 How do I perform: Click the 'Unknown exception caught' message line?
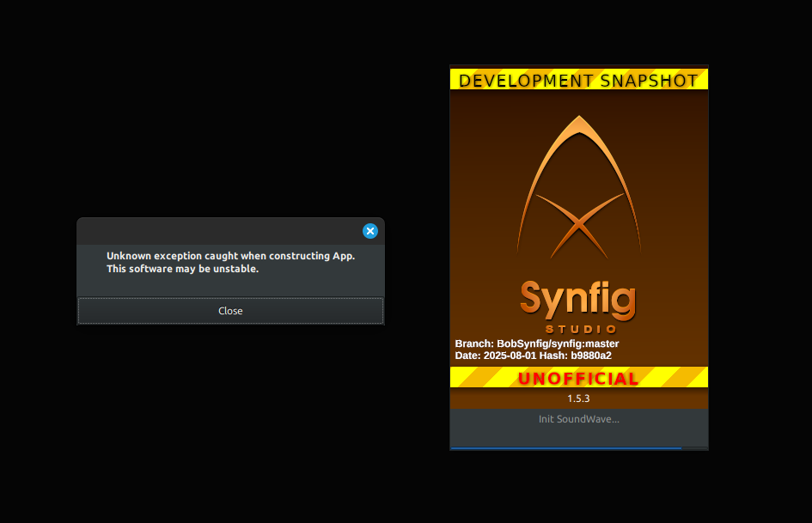tap(230, 256)
